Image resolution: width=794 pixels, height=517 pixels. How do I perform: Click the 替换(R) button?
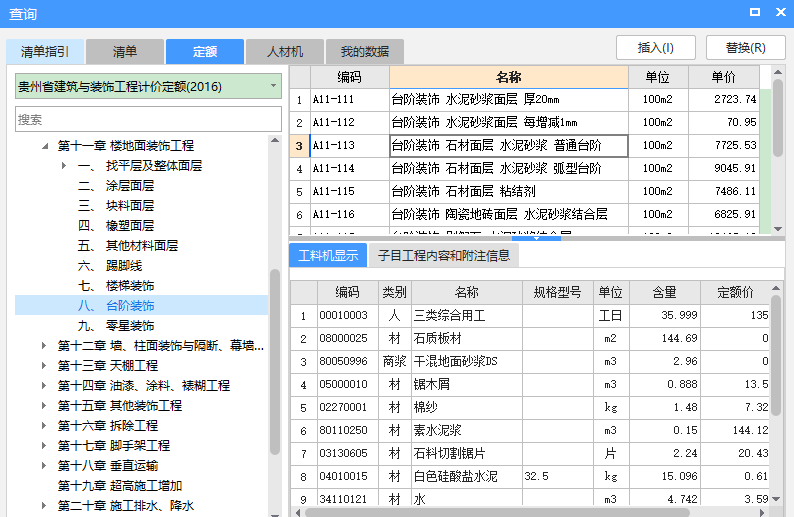point(745,48)
